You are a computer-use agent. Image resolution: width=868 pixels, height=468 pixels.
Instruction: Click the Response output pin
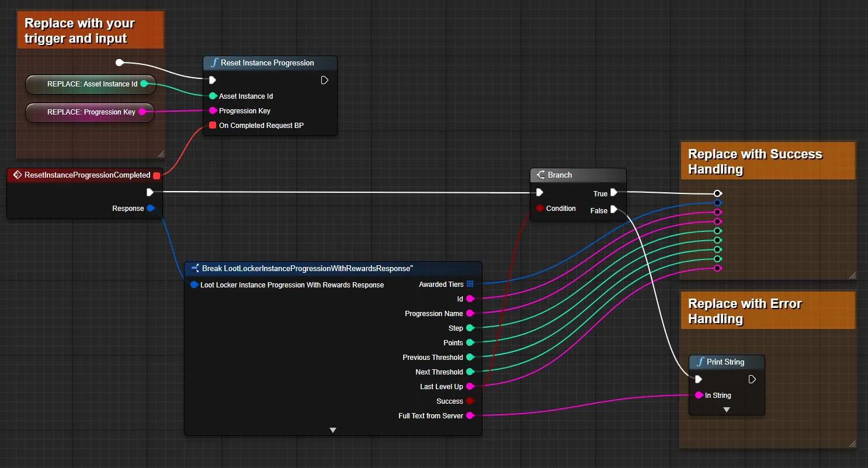[150, 209]
